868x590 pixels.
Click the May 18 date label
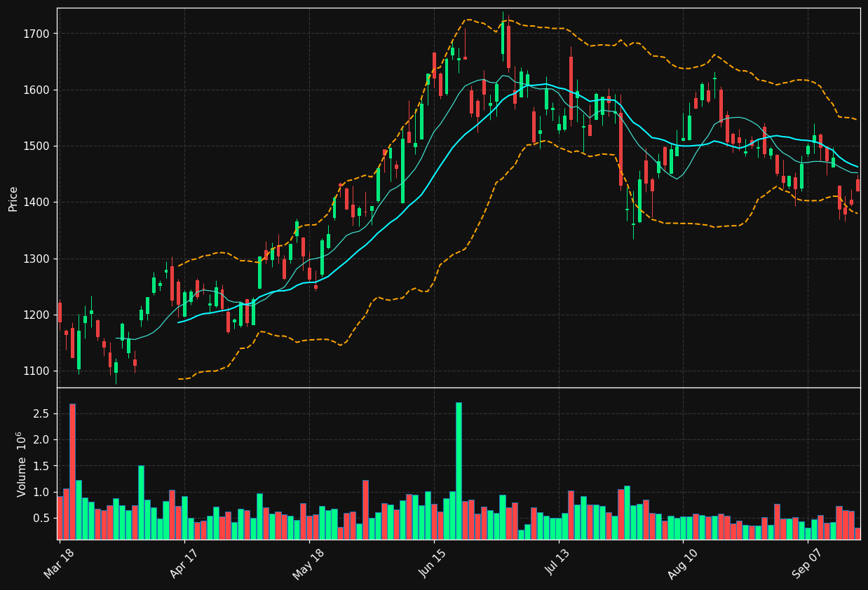coord(308,563)
